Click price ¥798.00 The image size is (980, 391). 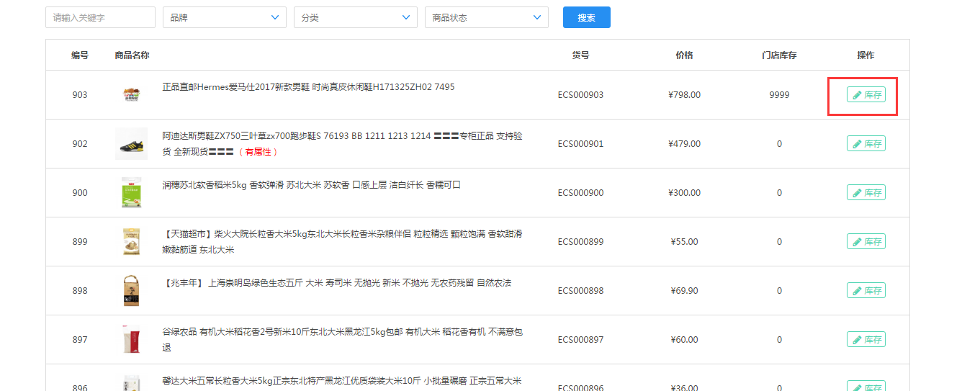pyautogui.click(x=684, y=95)
